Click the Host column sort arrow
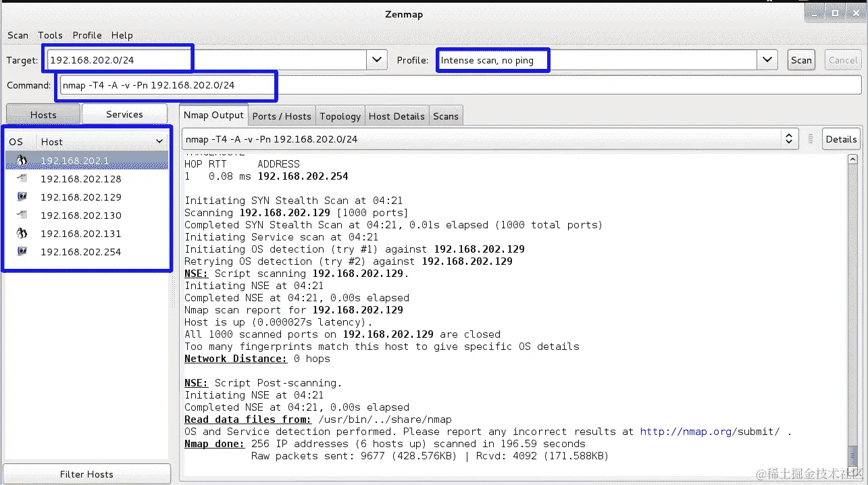This screenshot has height=485, width=868. click(159, 142)
